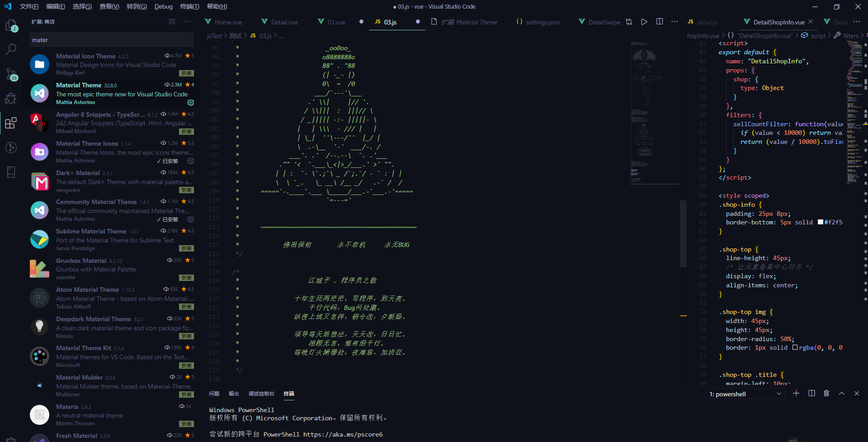Viewport: 868px width, 442px height.
Task: Open Community Material Theme manage gear
Action: 191,219
